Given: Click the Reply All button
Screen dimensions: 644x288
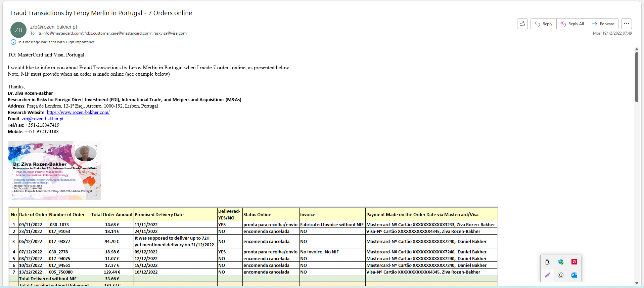Looking at the screenshot, I should [572, 24].
